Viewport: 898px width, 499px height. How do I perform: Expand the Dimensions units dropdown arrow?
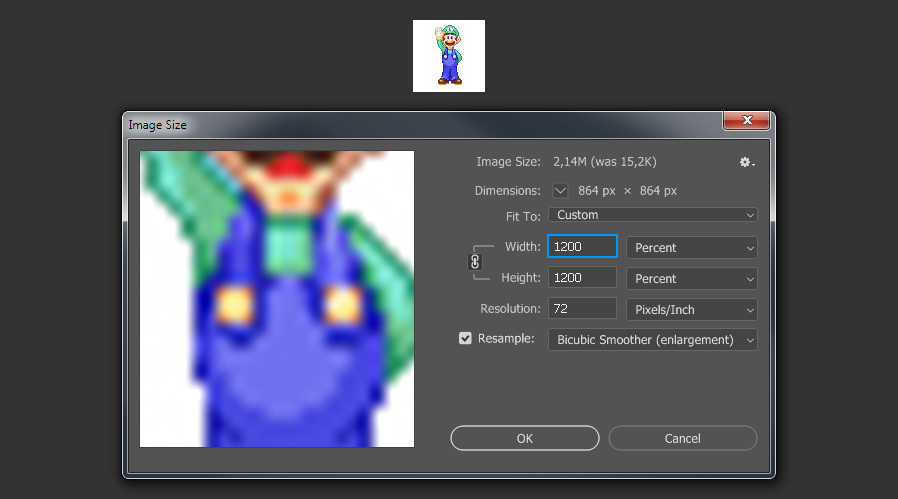pyautogui.click(x=560, y=190)
